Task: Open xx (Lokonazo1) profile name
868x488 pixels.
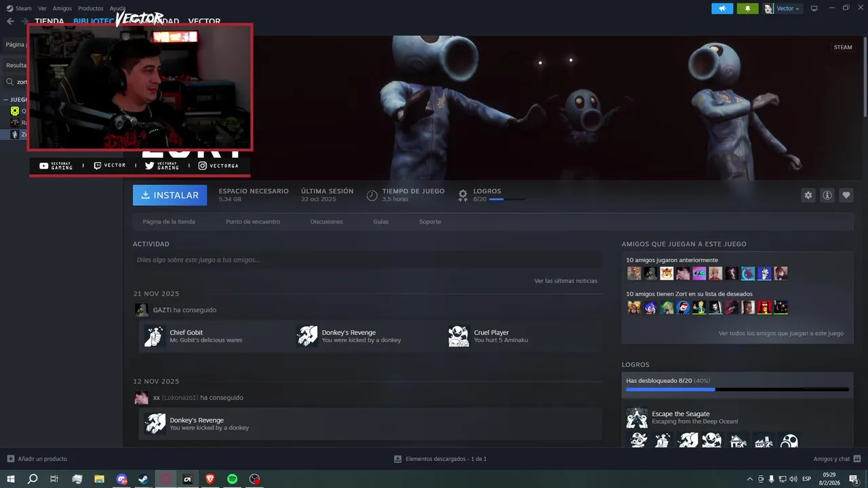Action: point(176,398)
